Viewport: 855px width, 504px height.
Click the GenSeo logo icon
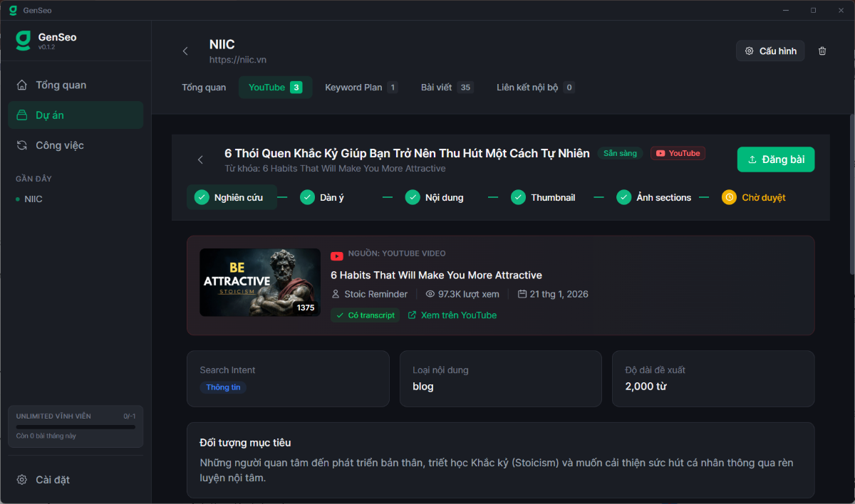pos(22,41)
